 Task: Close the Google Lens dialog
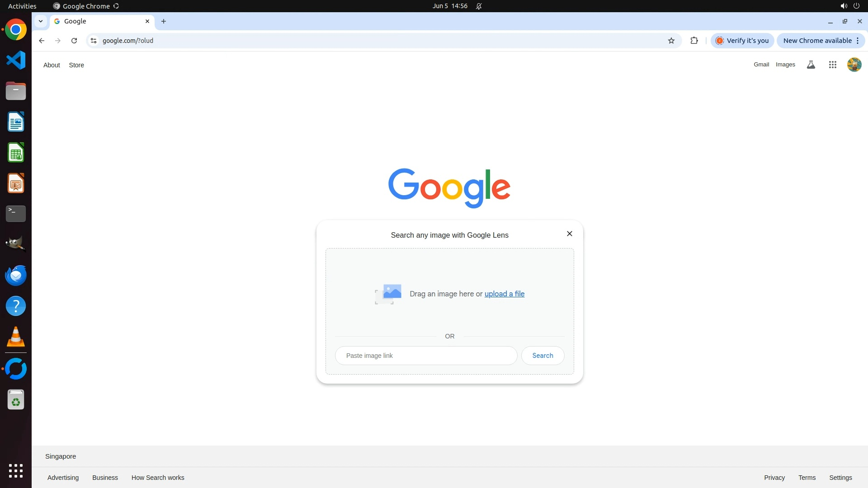(x=569, y=234)
